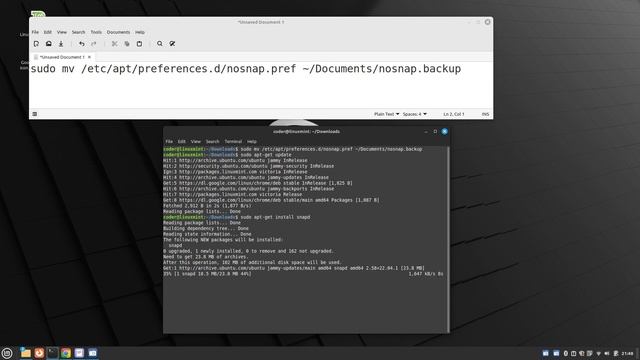This screenshot has height=360, width=640.
Task: Open the Tools menu
Action: click(96, 32)
